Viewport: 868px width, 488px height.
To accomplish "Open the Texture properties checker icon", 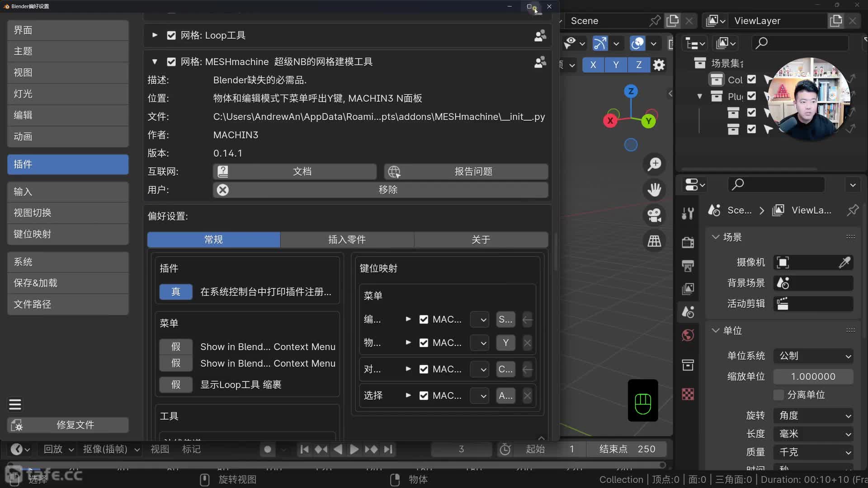I will click(x=688, y=394).
